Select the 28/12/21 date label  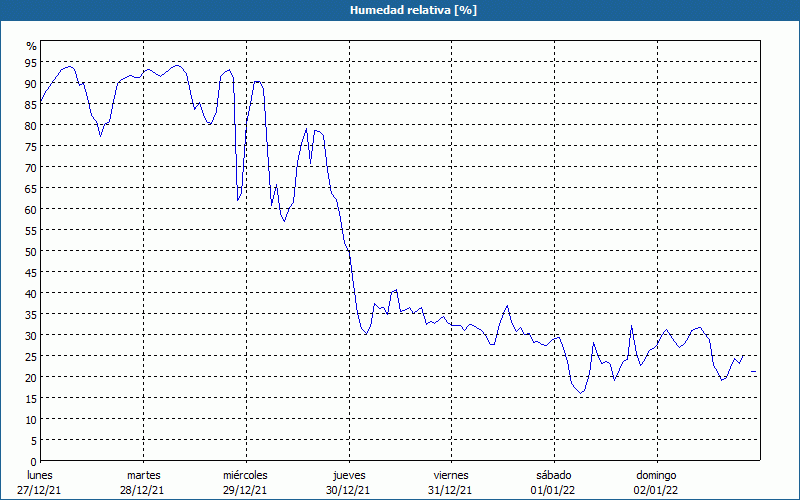[142, 490]
